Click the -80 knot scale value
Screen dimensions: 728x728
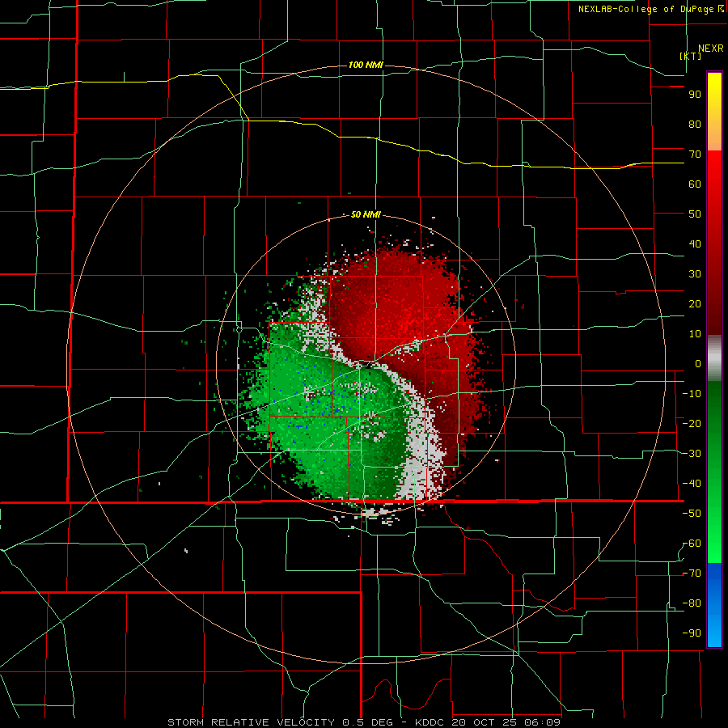692,603
